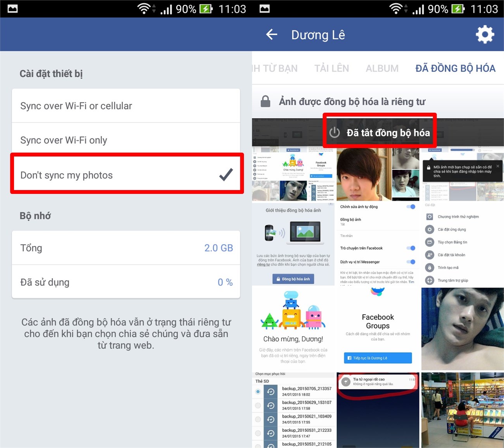The height and width of the screenshot is (448, 504).
Task: Tap image notification icon in right status bar
Action: pyautogui.click(x=264, y=9)
